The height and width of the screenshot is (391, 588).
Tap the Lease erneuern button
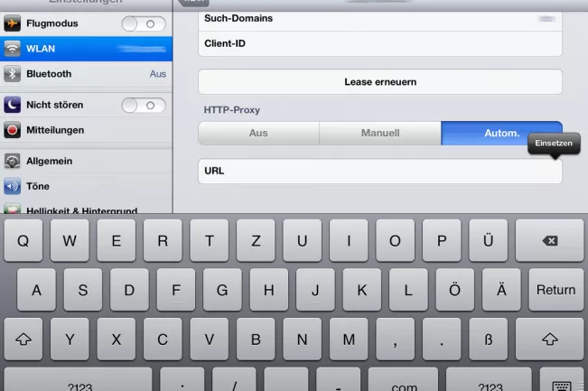[x=380, y=82]
